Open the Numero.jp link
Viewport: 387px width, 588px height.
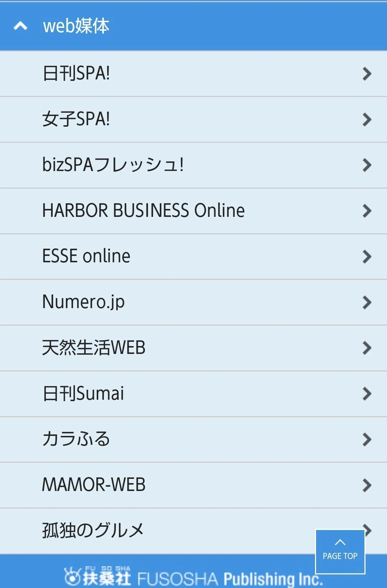point(193,302)
